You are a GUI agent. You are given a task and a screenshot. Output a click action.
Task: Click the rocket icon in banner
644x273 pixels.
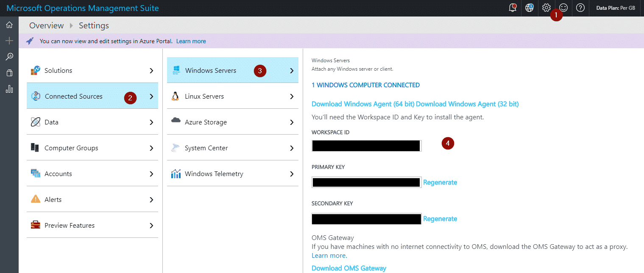point(30,41)
